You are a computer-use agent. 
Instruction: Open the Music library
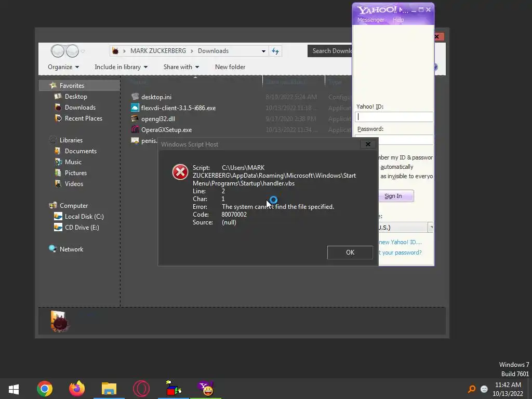click(x=73, y=162)
